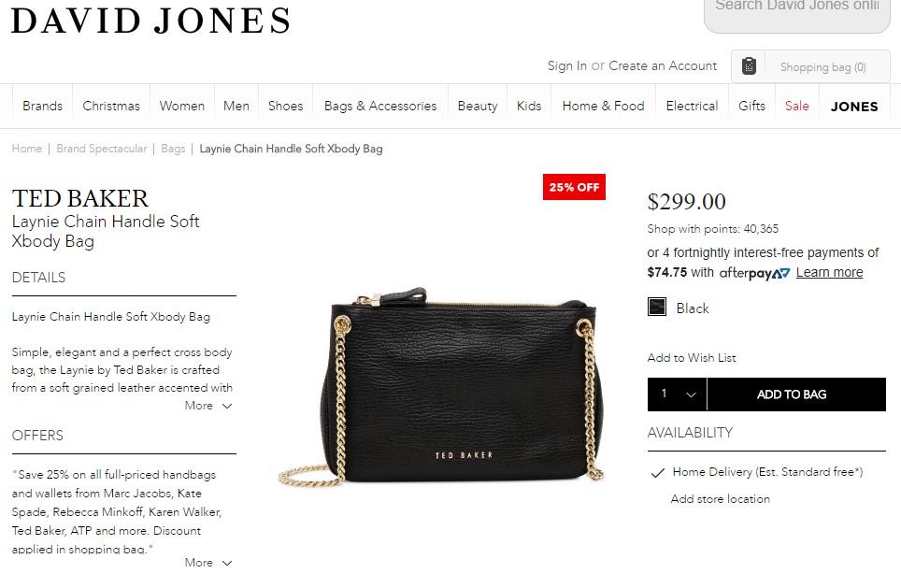The height and width of the screenshot is (588, 901).
Task: Click the Sign In link
Action: [x=567, y=66]
